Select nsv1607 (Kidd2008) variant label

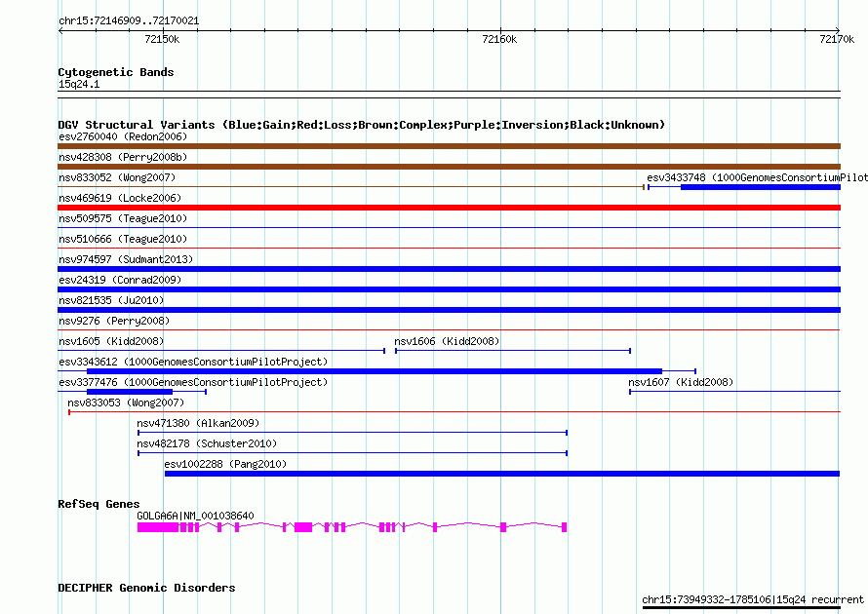681,382
